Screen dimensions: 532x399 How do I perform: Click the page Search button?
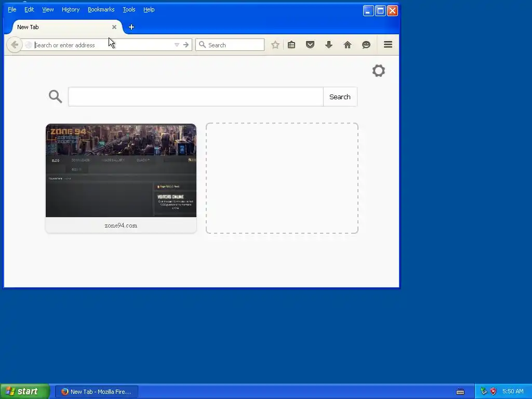click(340, 97)
